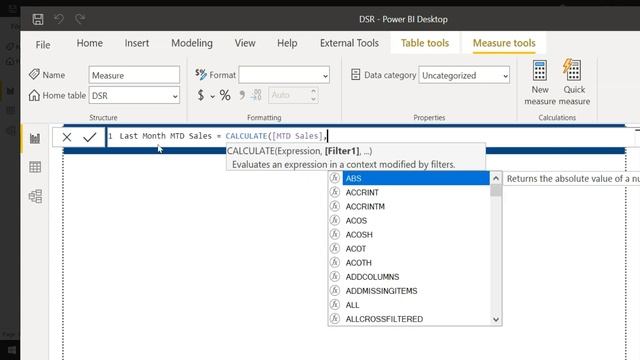Open the Data view sidebar icon
Image resolution: width=640 pixels, height=360 pixels.
click(35, 167)
